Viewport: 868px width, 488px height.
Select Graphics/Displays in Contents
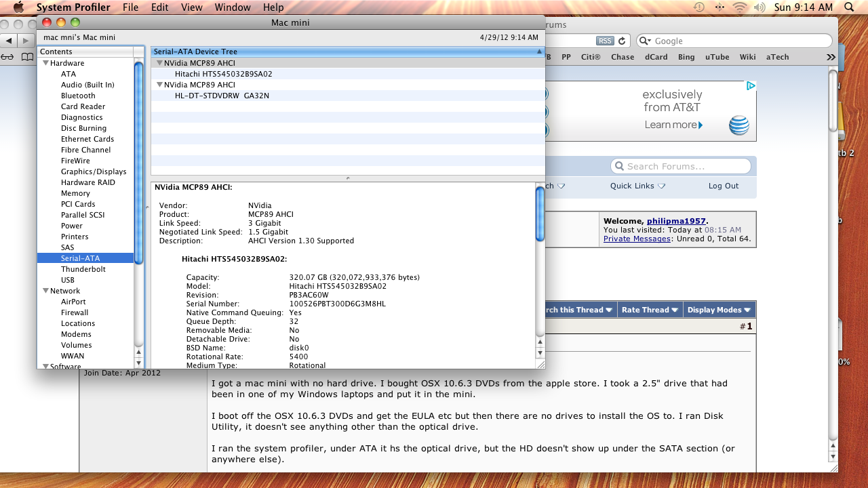[x=94, y=171]
